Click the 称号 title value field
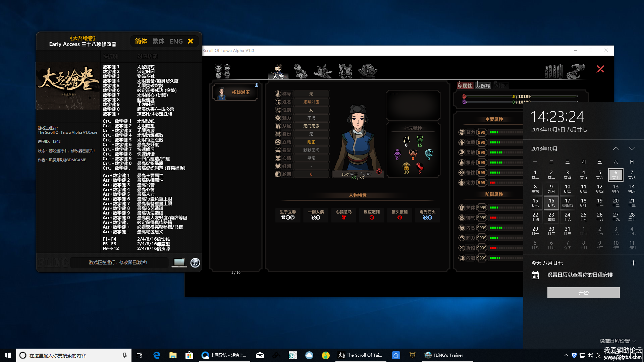This screenshot has height=362, width=644. click(311, 94)
